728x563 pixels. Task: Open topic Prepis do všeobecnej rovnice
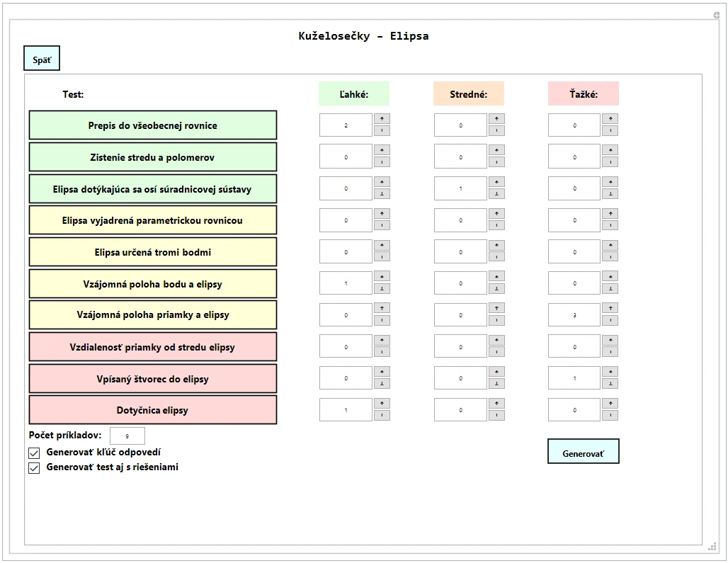(153, 125)
